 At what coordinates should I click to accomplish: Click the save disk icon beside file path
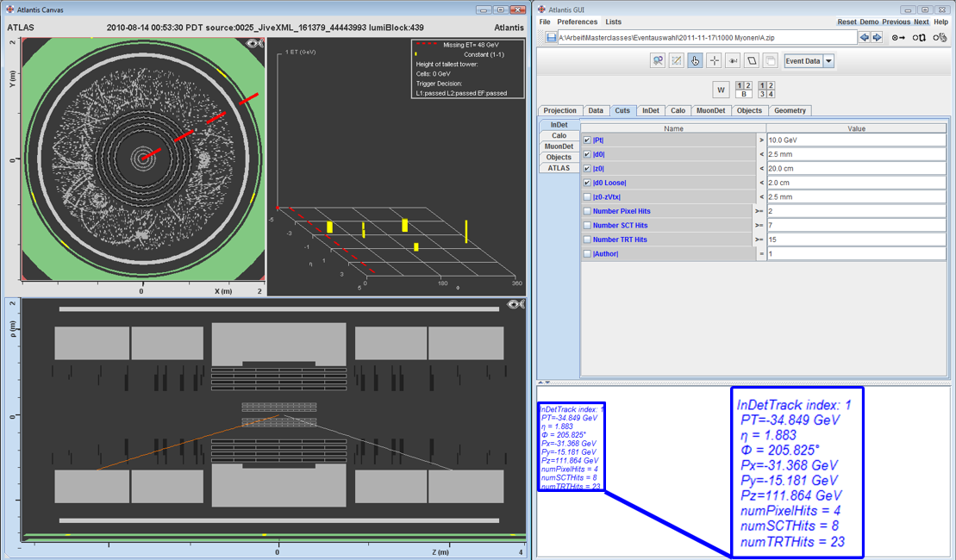(551, 38)
